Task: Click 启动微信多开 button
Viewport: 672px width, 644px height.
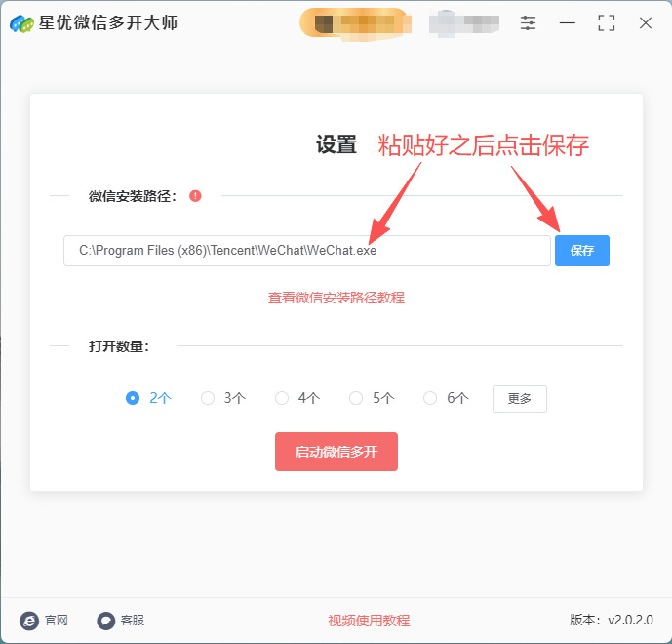Action: coord(336,452)
